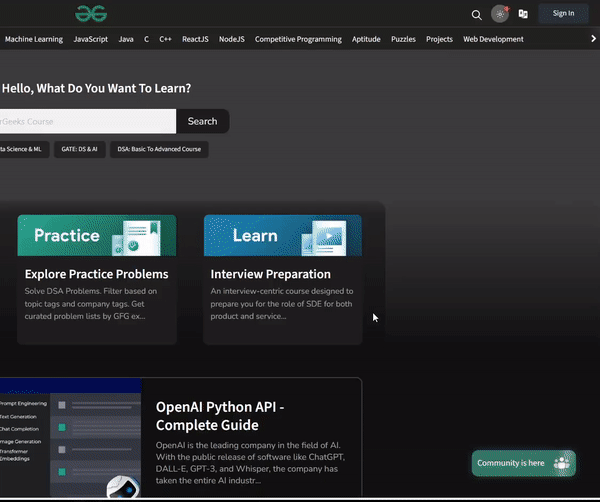Click interview-centric course description text

[x=282, y=304]
